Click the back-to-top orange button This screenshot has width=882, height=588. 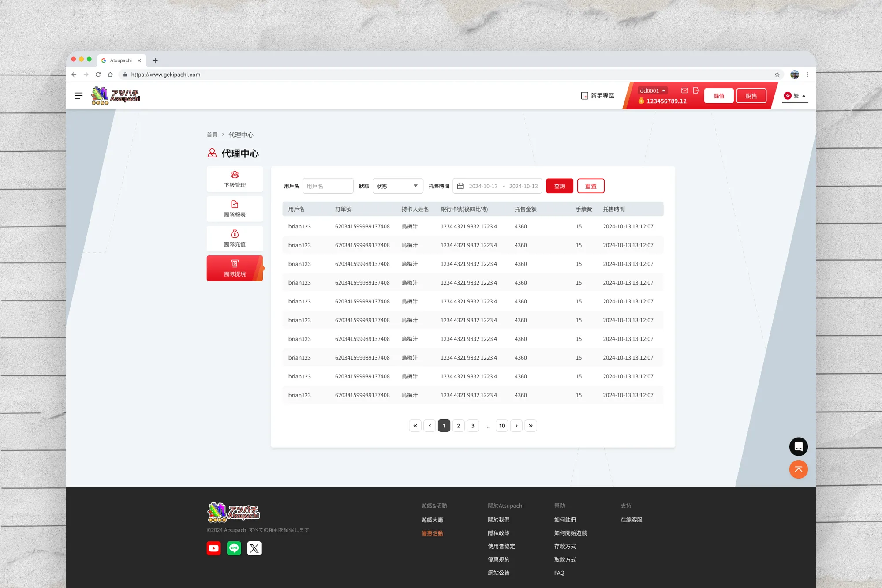click(x=798, y=469)
